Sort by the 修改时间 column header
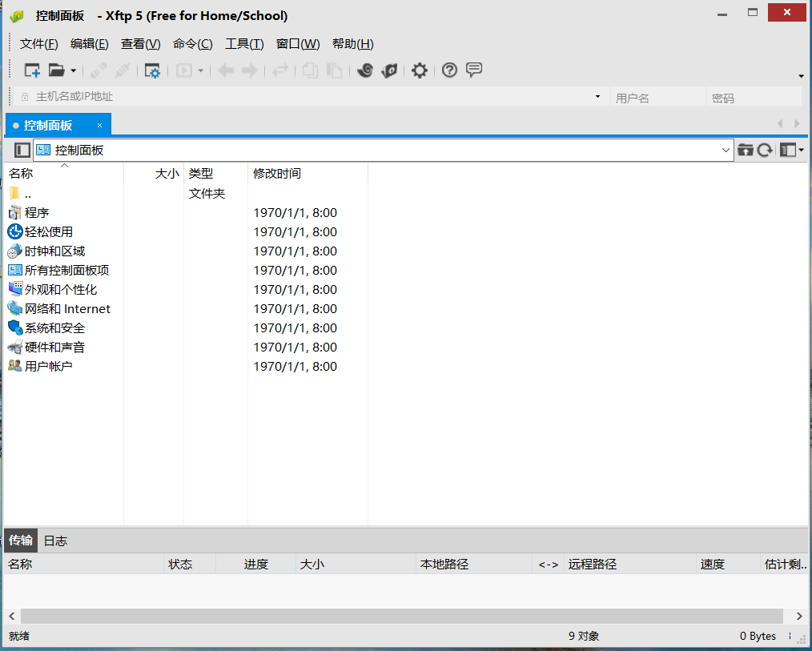The height and width of the screenshot is (651, 812). 308,173
